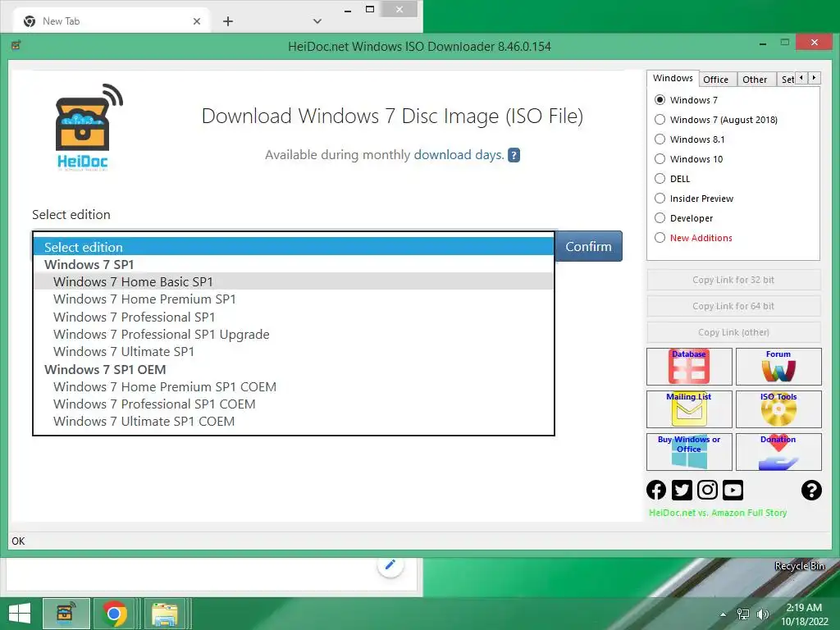Viewport: 840px width, 630px height.
Task: Select the DELL radio button
Action: (660, 178)
